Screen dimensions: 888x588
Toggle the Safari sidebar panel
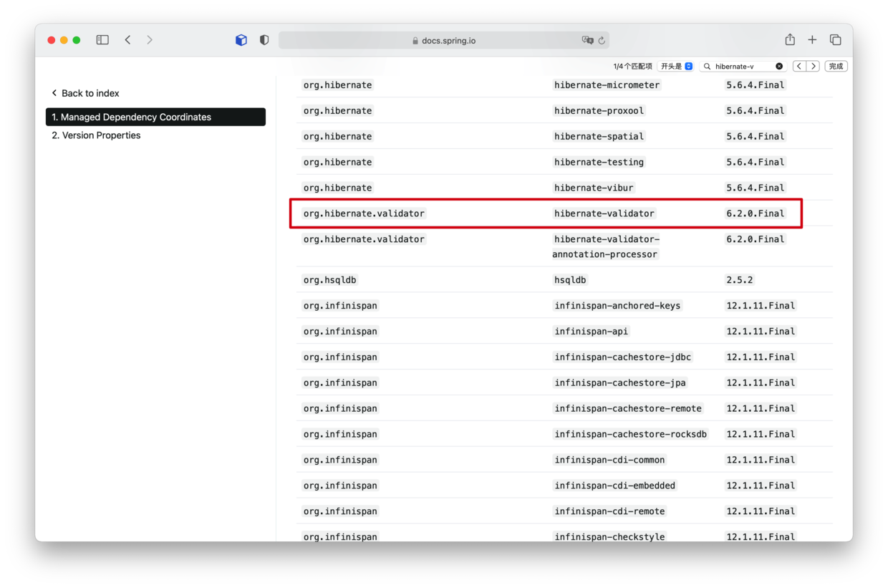[102, 40]
